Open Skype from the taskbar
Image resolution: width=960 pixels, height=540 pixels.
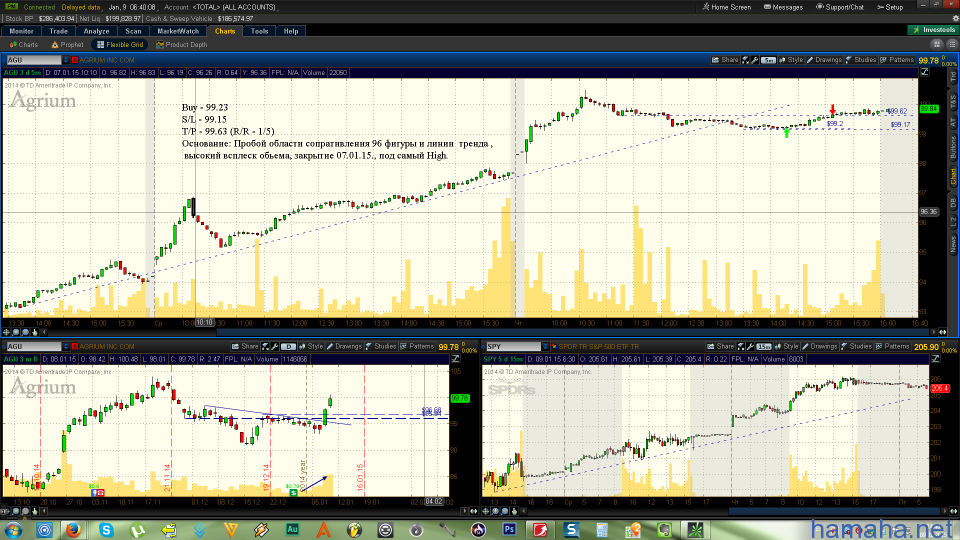[107, 529]
